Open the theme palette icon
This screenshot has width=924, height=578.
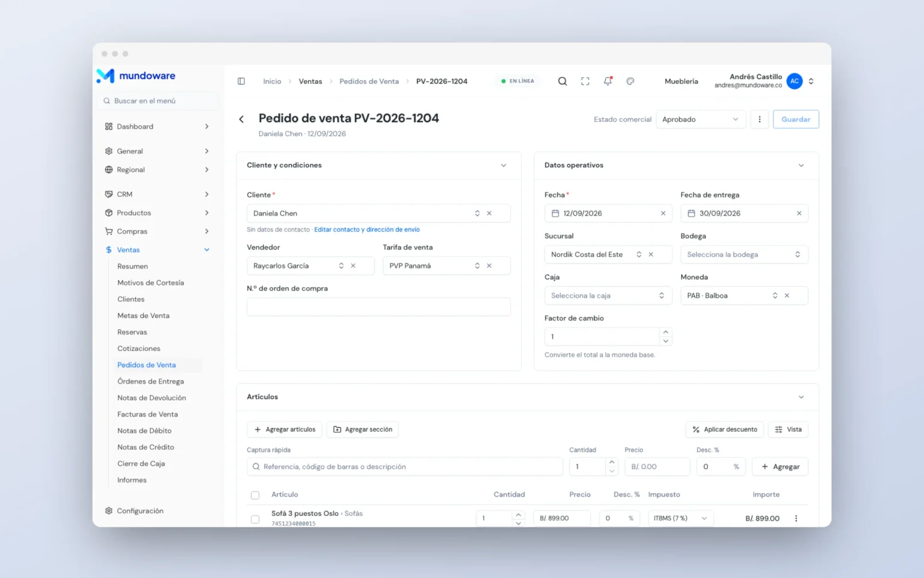[x=630, y=81]
